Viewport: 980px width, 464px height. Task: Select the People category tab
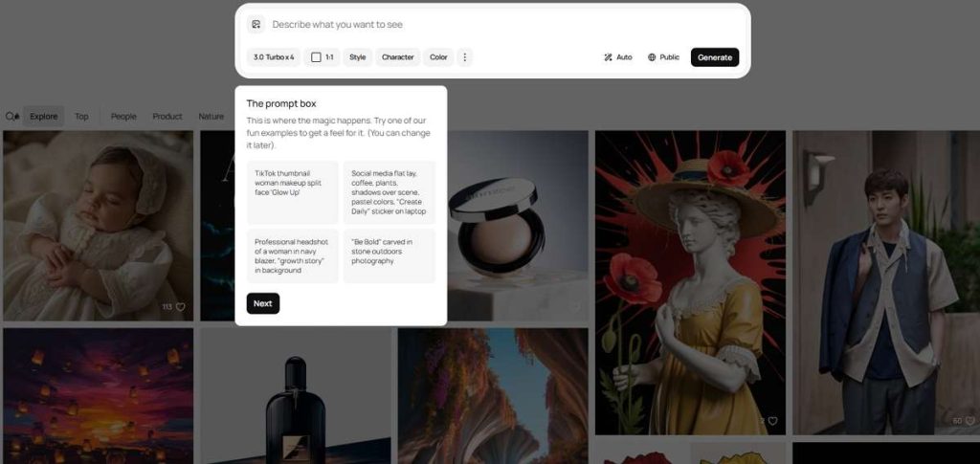pyautogui.click(x=123, y=117)
